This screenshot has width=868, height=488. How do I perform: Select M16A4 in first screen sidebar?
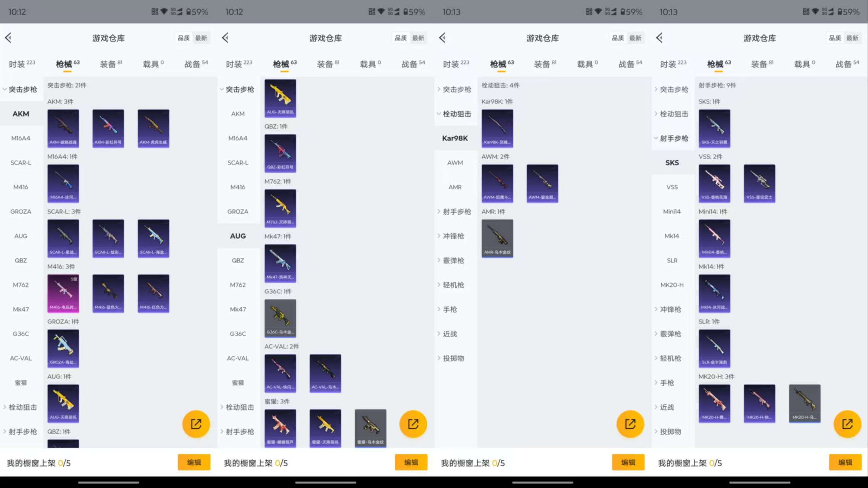21,138
